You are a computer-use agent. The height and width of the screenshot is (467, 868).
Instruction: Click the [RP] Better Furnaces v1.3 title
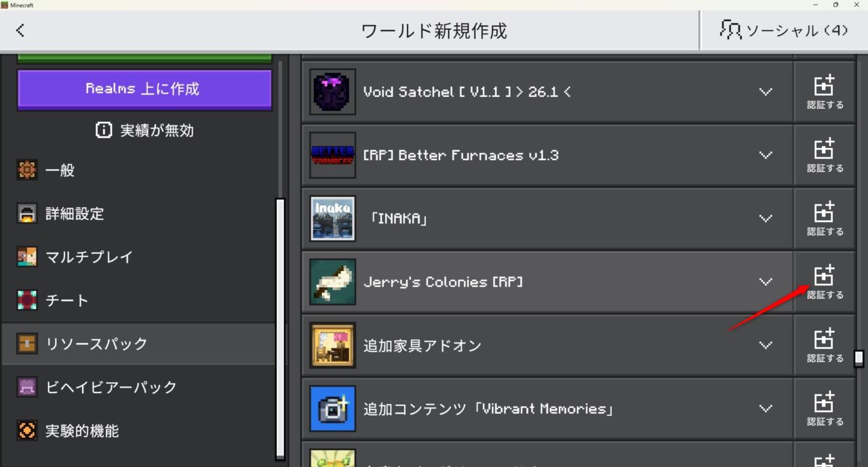pos(461,155)
